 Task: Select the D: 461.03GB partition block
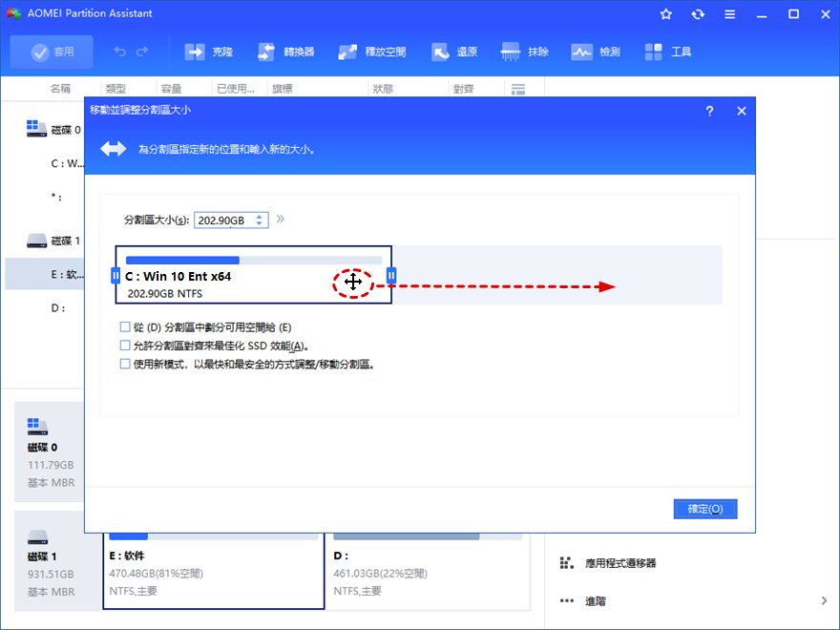tap(428, 571)
